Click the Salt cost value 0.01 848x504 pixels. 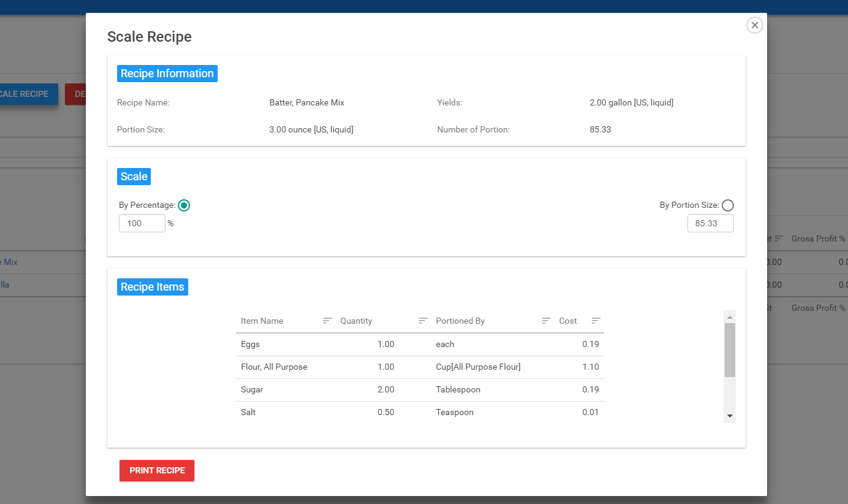pos(590,412)
